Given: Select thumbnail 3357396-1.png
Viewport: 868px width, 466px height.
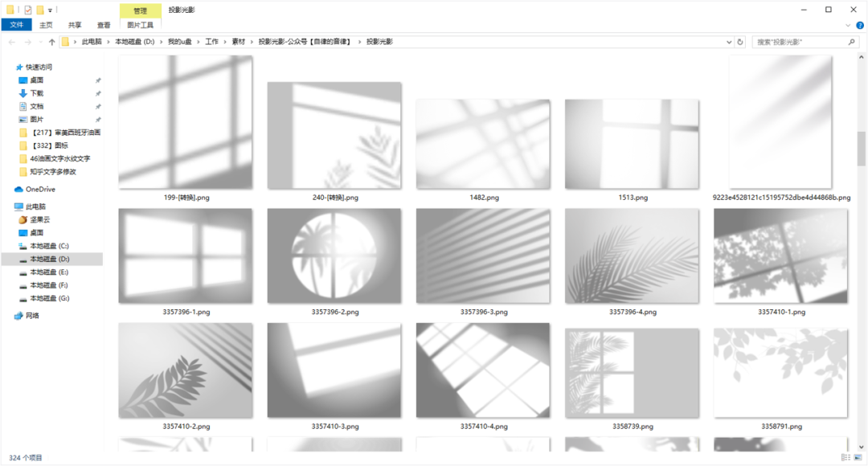Looking at the screenshot, I should (186, 255).
